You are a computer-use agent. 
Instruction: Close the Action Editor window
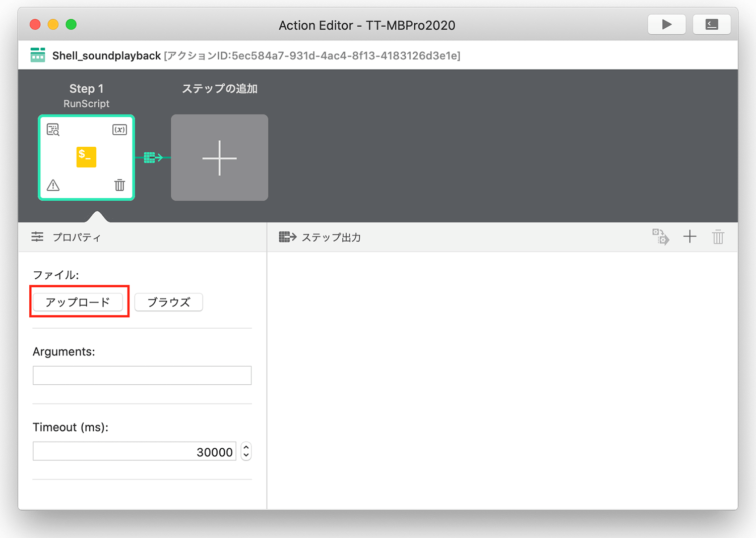click(35, 24)
